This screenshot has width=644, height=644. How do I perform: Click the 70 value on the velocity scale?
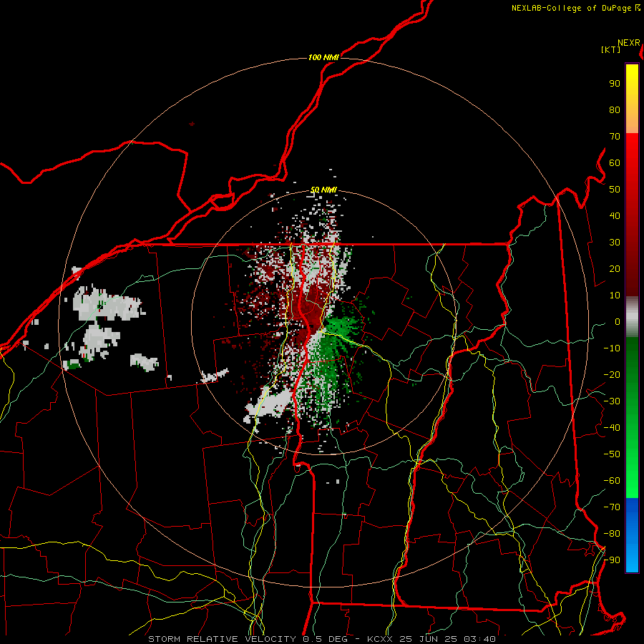[615, 137]
